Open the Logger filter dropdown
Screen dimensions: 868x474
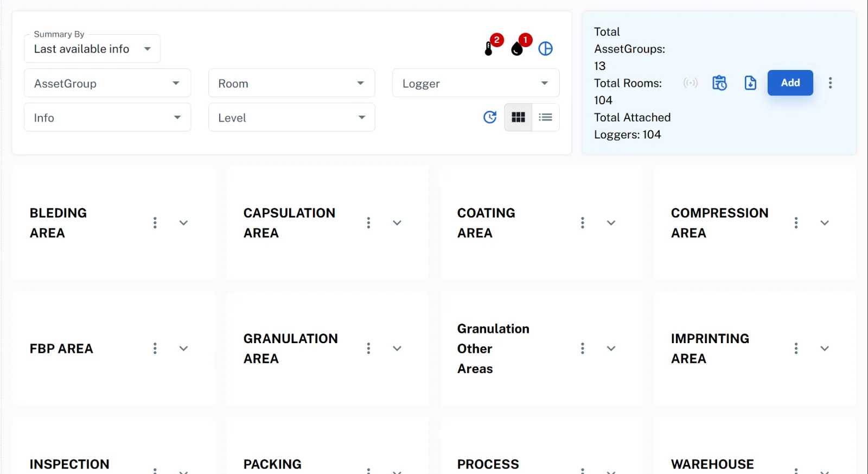point(476,83)
